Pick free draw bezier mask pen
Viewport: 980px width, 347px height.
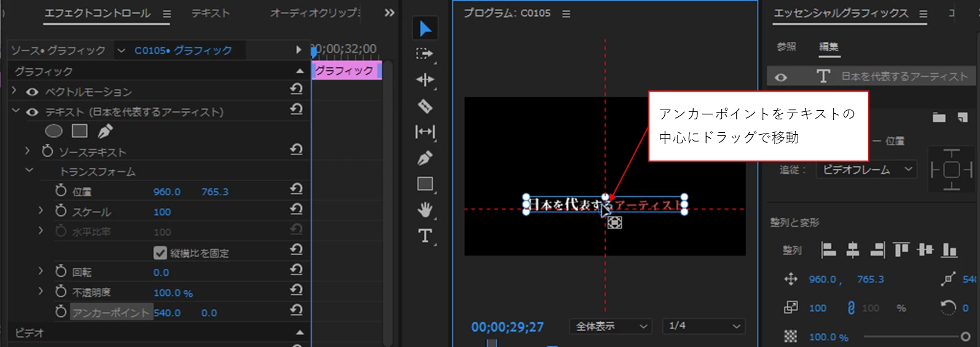[x=105, y=131]
